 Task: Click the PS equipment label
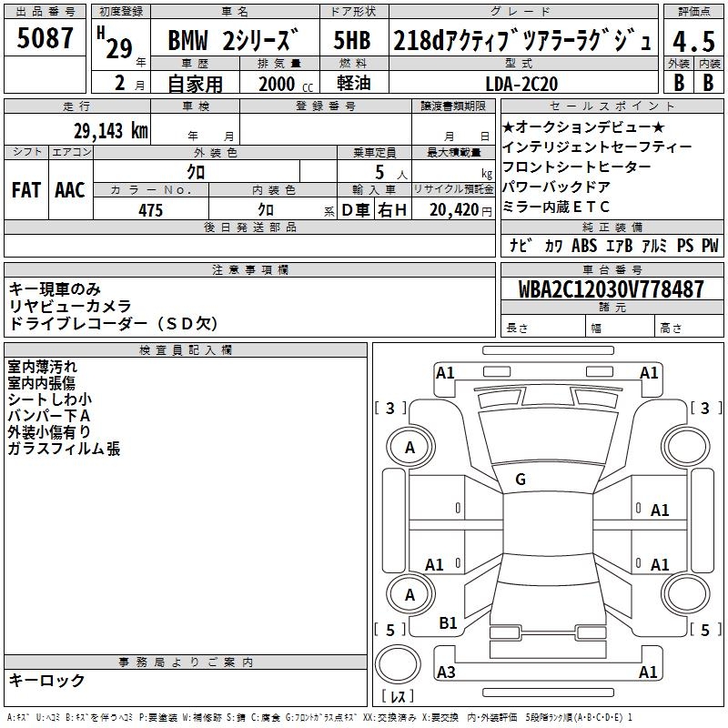(x=685, y=246)
